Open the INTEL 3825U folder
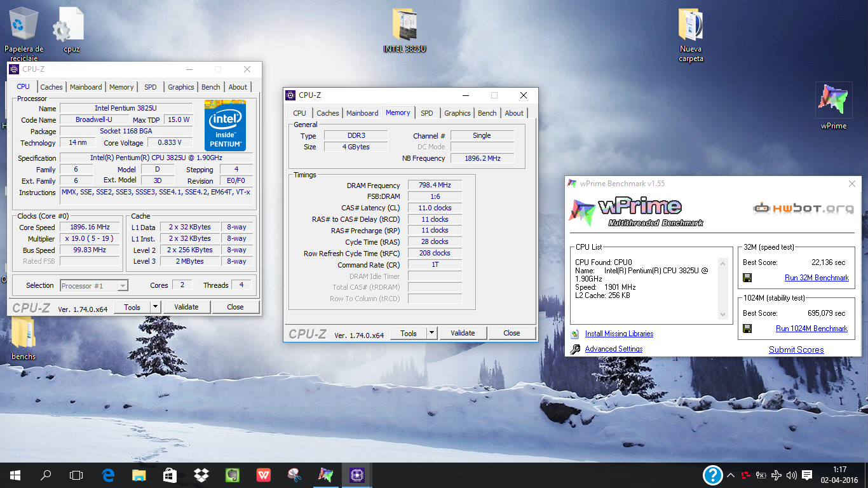The height and width of the screenshot is (488, 868). pyautogui.click(x=405, y=30)
